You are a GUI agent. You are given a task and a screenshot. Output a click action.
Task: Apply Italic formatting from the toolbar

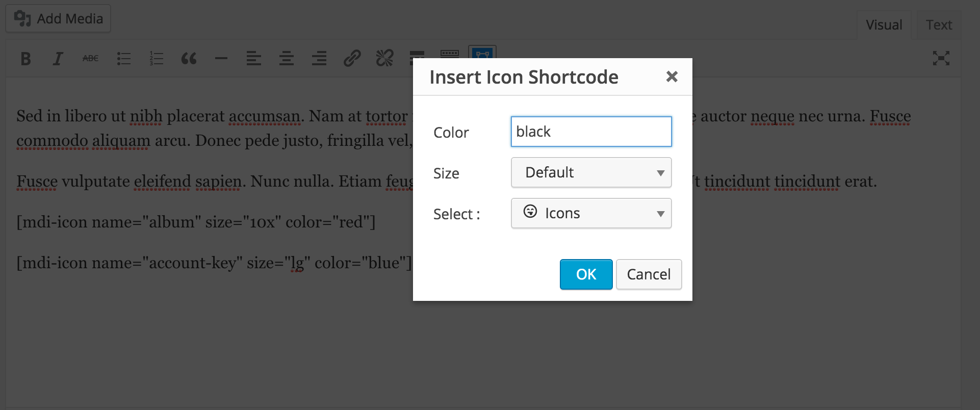[58, 59]
